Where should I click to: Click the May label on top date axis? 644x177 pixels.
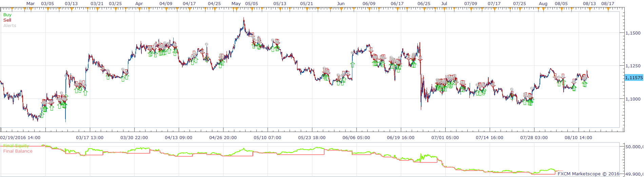(x=236, y=4)
